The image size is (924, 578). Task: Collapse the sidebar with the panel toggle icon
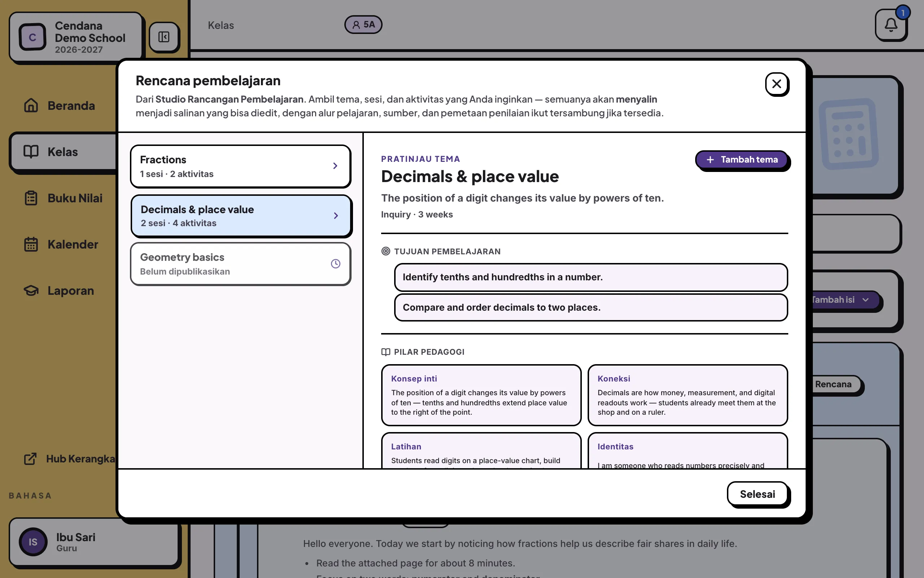164,37
